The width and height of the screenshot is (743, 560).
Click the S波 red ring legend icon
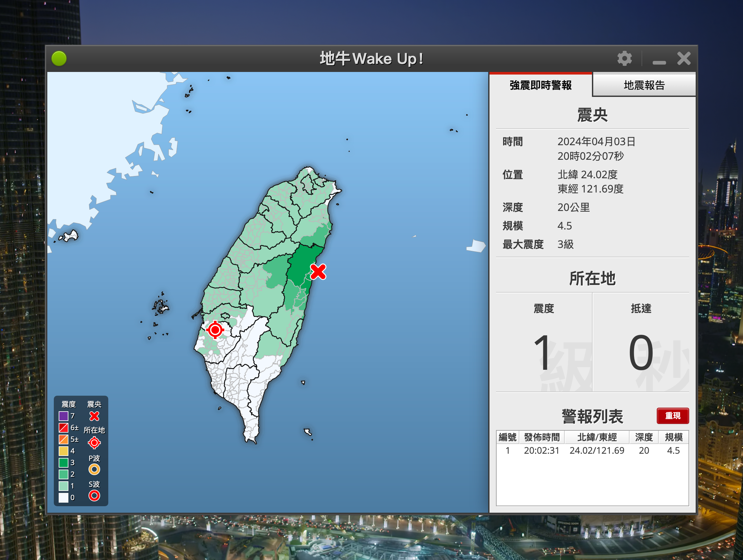[94, 496]
